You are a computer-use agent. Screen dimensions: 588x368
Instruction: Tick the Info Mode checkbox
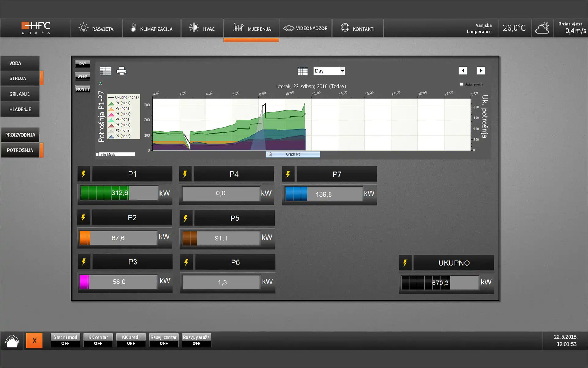(x=97, y=155)
